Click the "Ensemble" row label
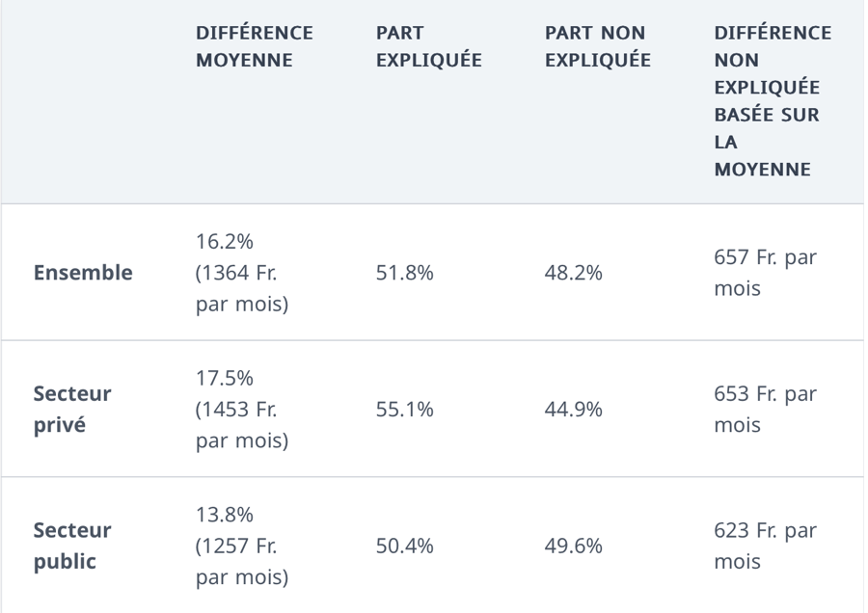 point(83,273)
